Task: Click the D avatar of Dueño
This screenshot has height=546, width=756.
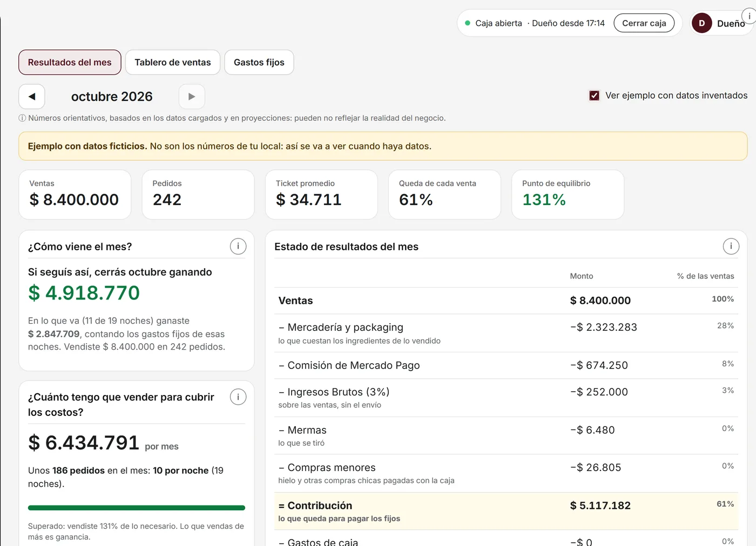Action: coord(702,23)
